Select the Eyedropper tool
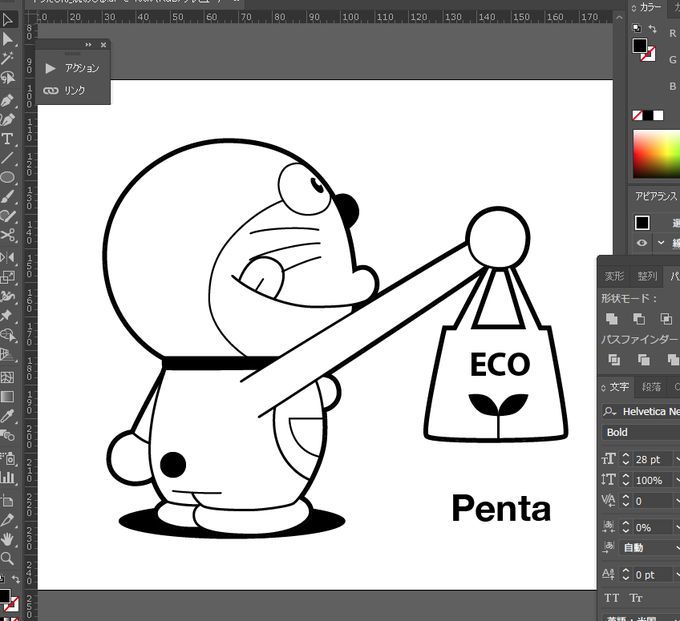680x621 pixels. pos(7,416)
